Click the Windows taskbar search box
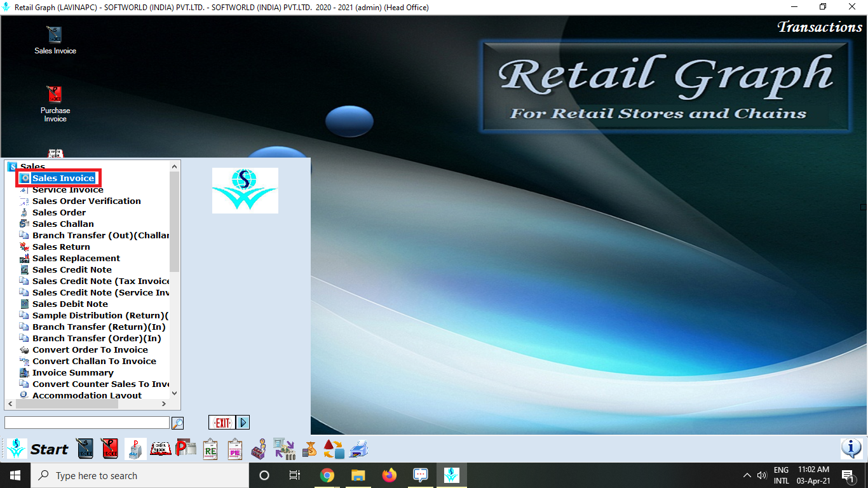Screen dimensions: 868x488 coord(140,475)
